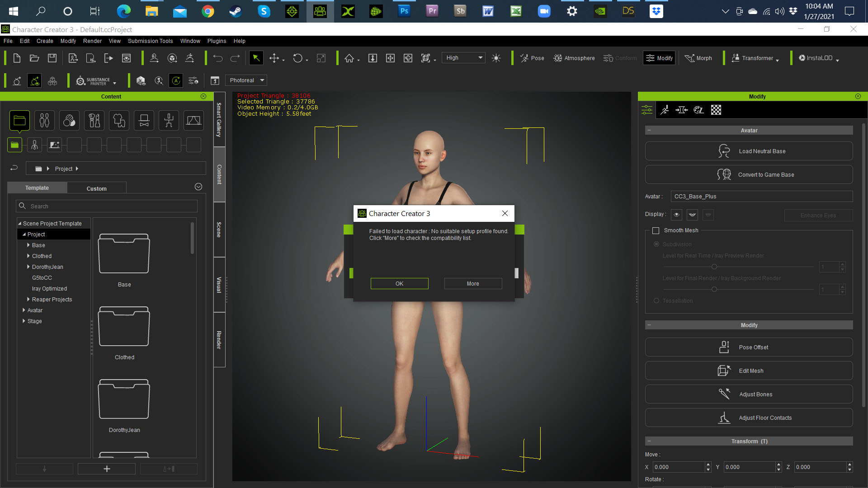Click OK in the error dialog
This screenshot has width=868, height=488.
[399, 283]
